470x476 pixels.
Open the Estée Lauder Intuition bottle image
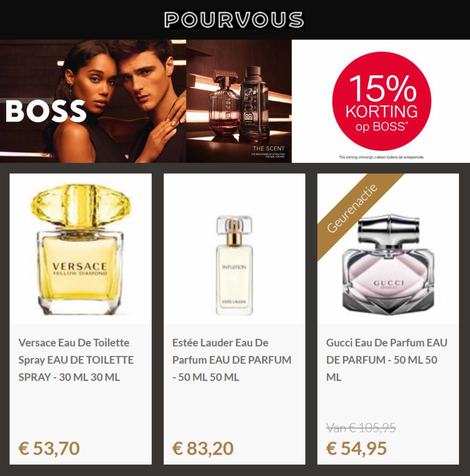click(x=234, y=265)
